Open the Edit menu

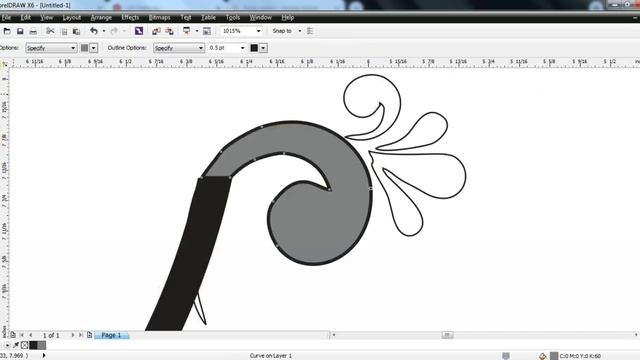[26, 18]
